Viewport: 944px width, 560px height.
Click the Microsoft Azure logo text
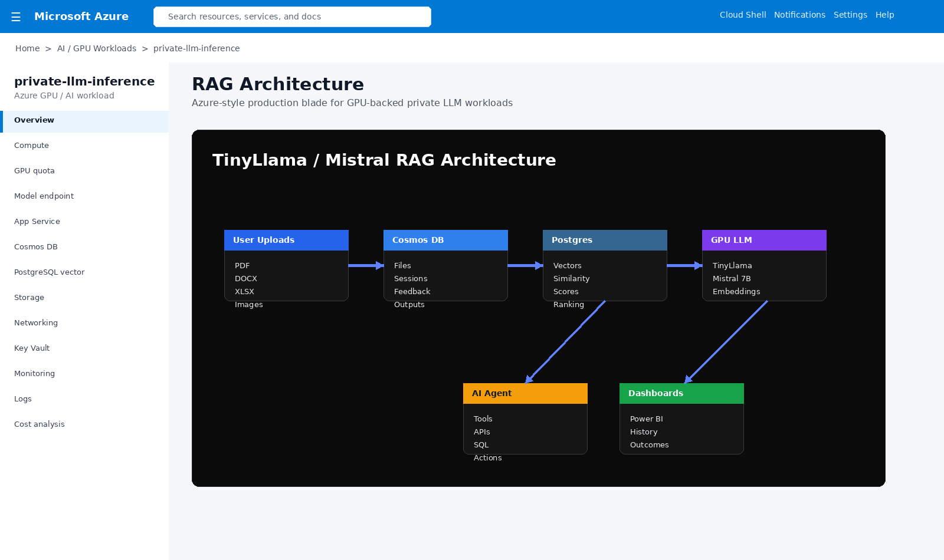point(81,17)
